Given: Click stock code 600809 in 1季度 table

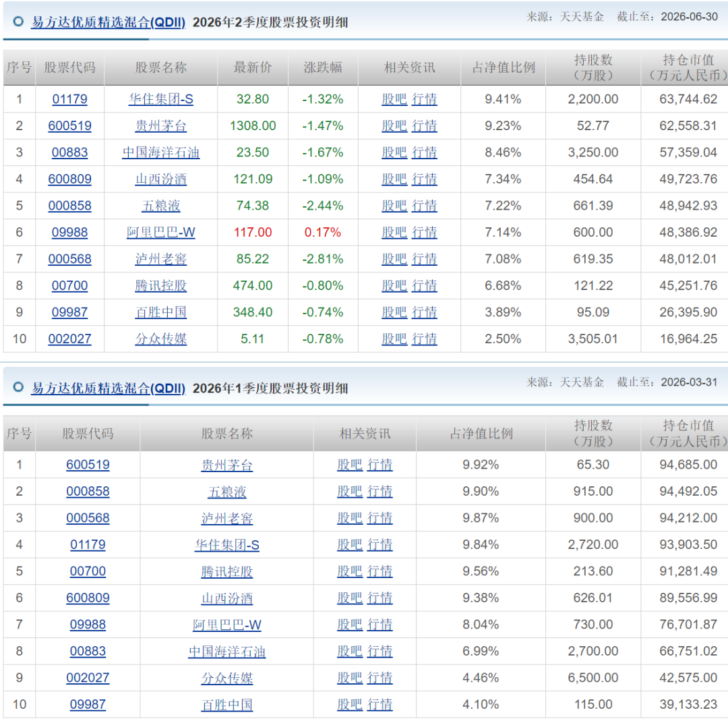Looking at the screenshot, I should click(x=88, y=598).
